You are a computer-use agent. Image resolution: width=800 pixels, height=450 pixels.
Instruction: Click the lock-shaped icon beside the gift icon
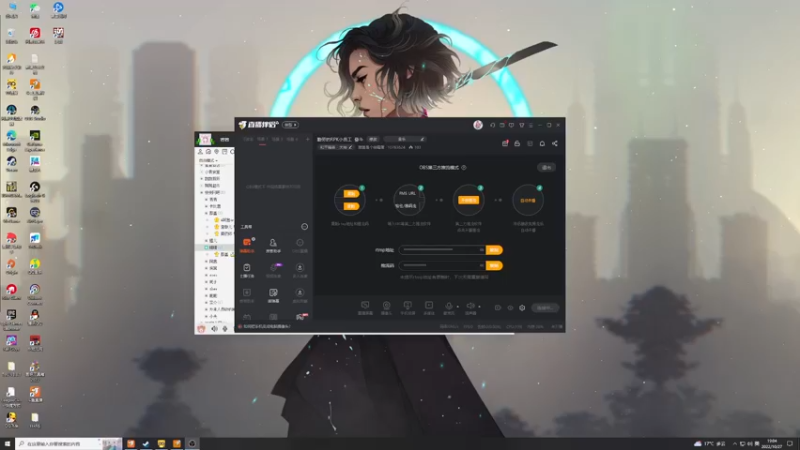click(517, 143)
